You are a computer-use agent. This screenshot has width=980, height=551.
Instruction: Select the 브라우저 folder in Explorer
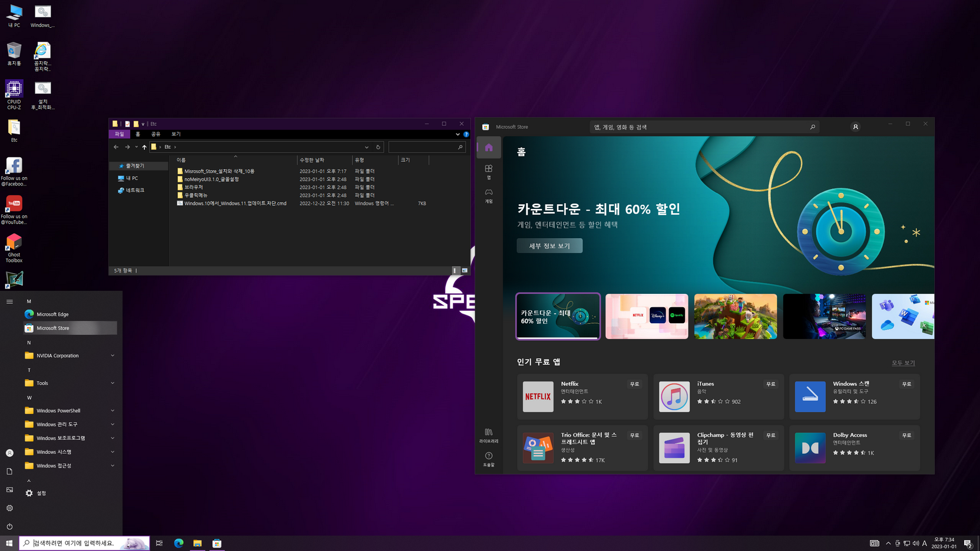(x=193, y=187)
